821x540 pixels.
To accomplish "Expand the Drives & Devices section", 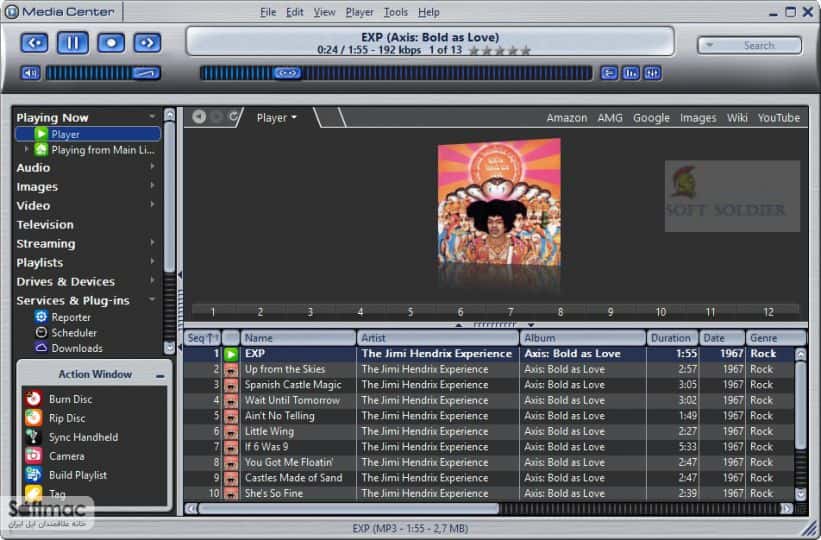I will click(152, 280).
